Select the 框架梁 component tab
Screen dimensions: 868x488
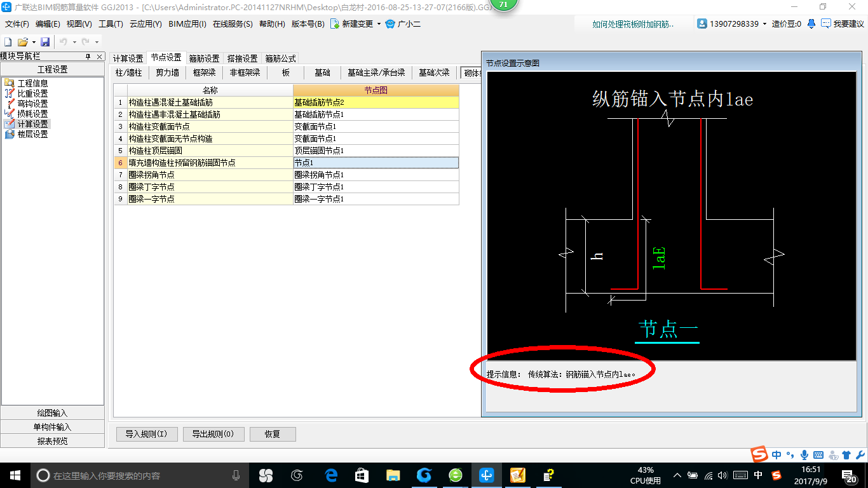[204, 72]
